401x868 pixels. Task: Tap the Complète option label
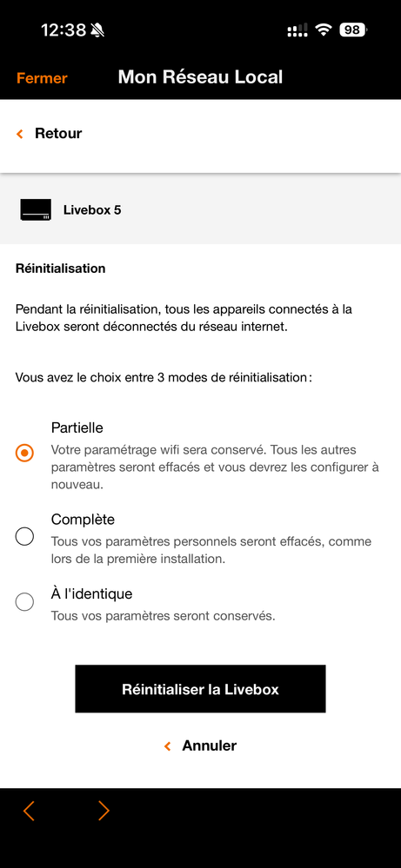pos(84,520)
